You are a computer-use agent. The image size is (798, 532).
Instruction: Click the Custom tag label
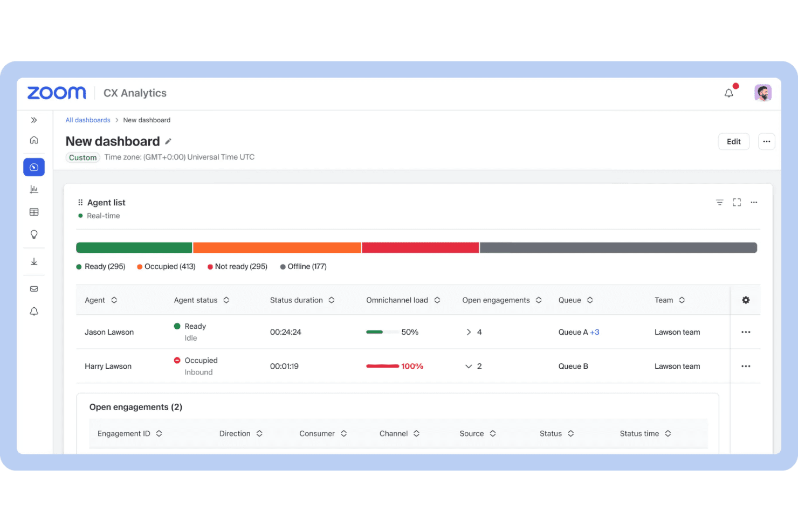[x=83, y=157]
